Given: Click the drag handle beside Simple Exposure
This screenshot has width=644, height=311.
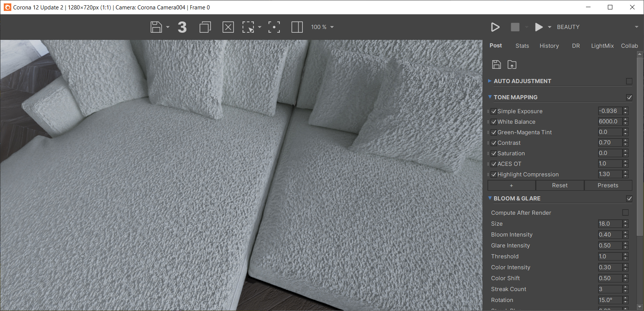Looking at the screenshot, I should [488, 111].
